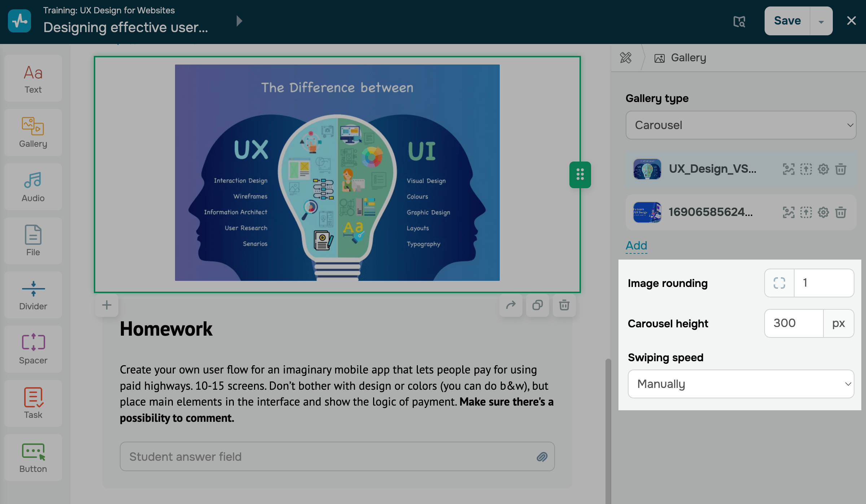Select the UX_Design_VS image thumbnail
The height and width of the screenshot is (504, 866).
pos(647,169)
